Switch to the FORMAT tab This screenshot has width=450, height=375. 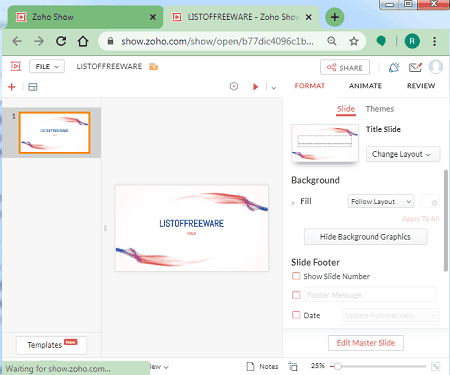(310, 86)
